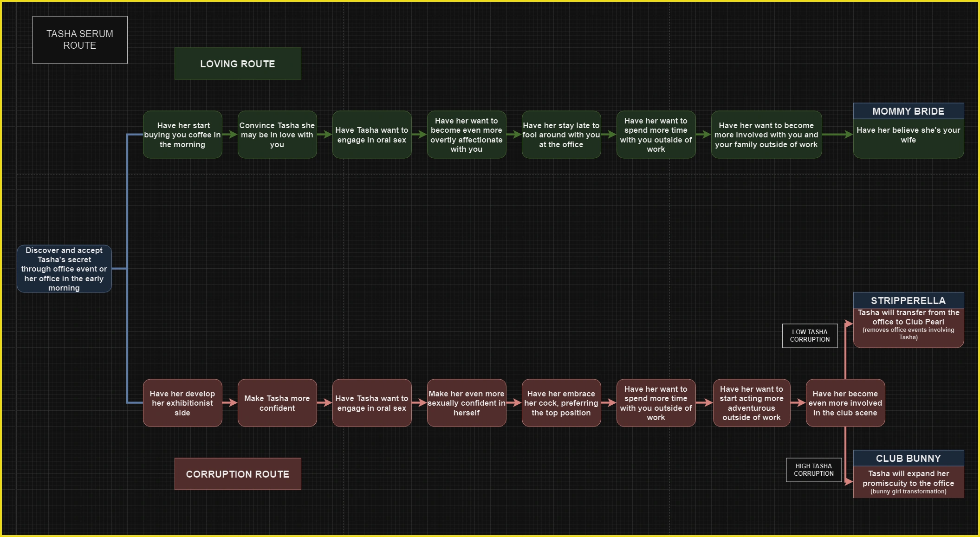Click the HIGH TASHA CORRUPTION label

click(813, 470)
